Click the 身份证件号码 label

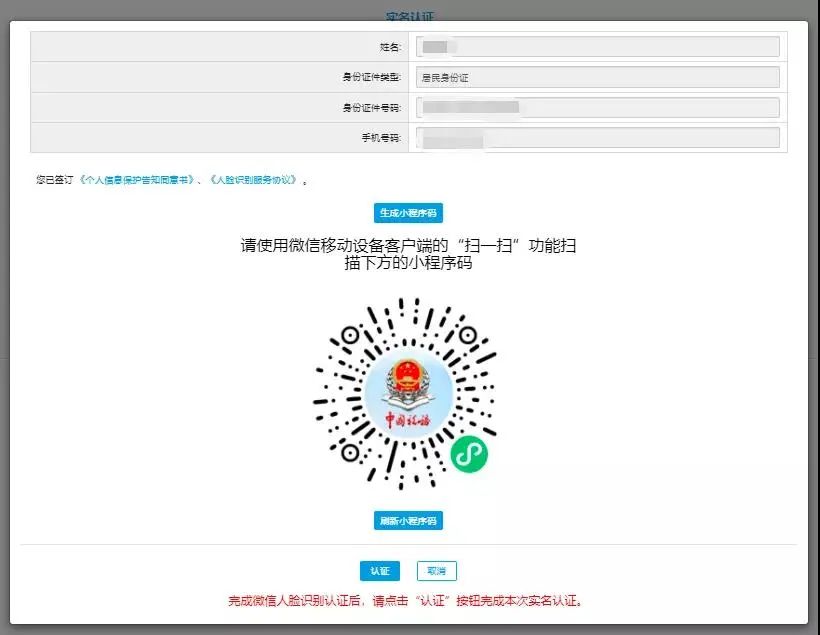pos(372,108)
